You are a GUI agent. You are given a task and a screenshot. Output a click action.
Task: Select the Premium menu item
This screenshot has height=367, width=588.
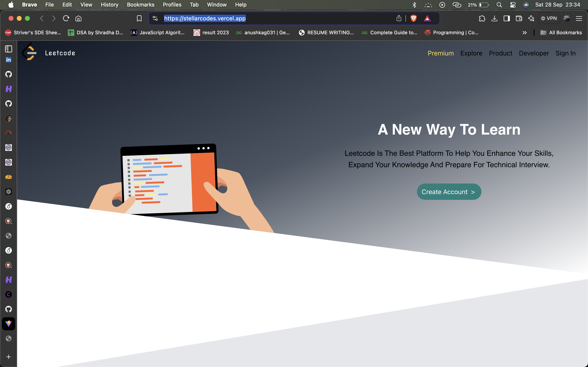441,53
